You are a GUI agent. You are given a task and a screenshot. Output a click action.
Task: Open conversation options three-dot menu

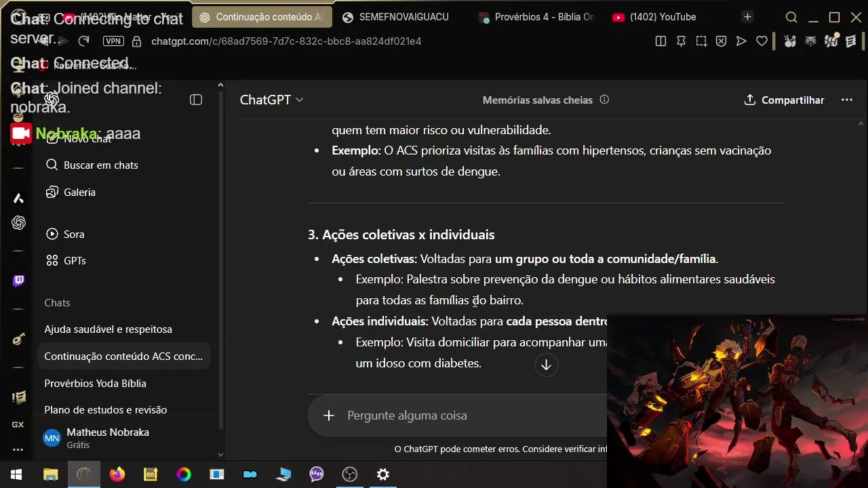(x=847, y=100)
